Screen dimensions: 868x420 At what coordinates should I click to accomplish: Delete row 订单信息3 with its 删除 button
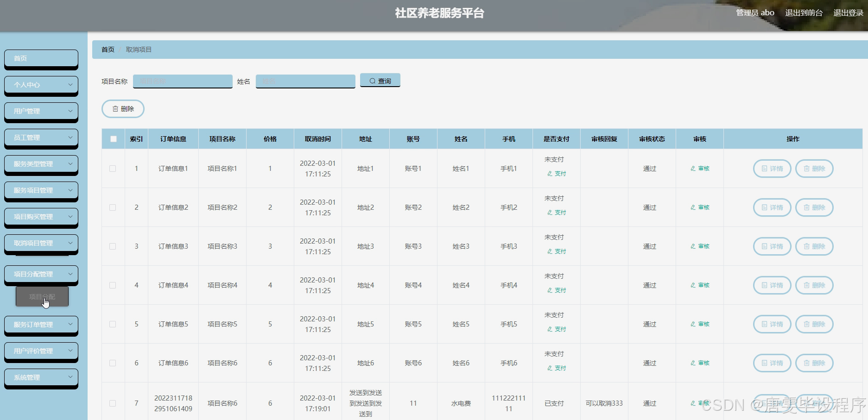814,246
